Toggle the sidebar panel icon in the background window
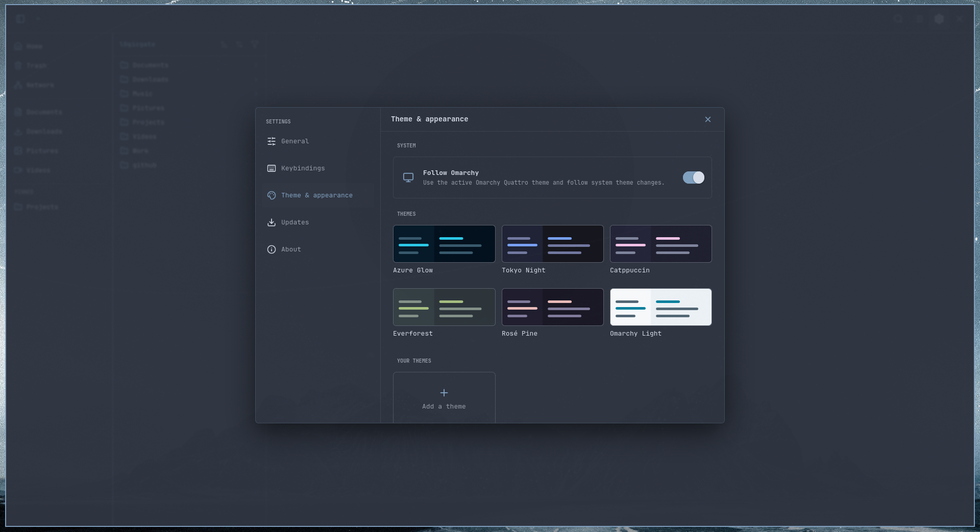Viewport: 980px width, 532px height. tap(20, 19)
